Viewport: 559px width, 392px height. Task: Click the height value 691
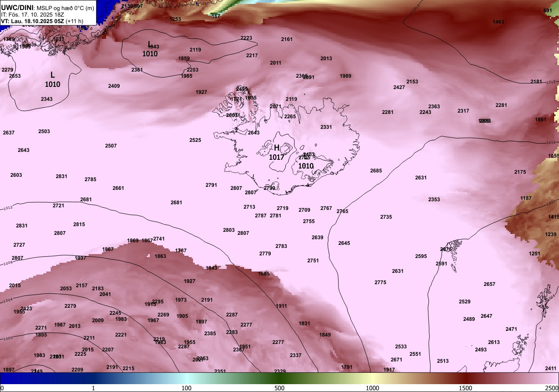tap(548, 11)
